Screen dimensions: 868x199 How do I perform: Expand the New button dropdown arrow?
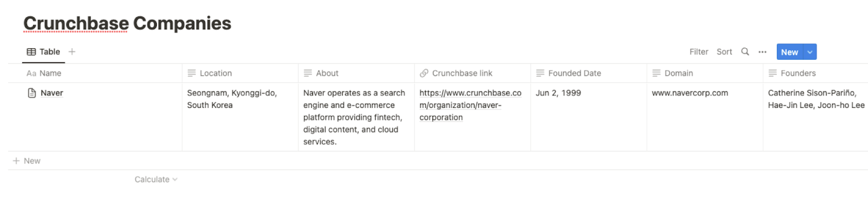tap(810, 52)
